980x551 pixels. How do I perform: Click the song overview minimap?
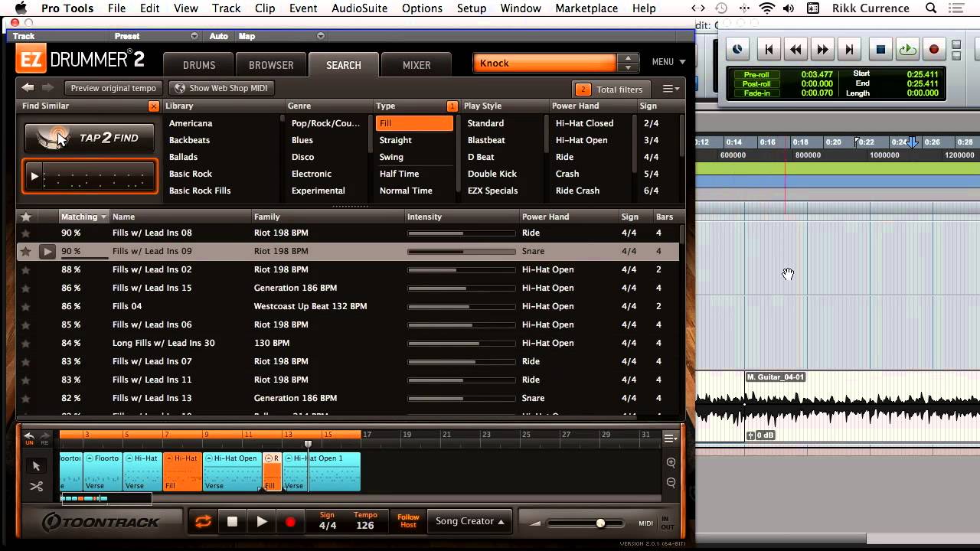coord(106,499)
